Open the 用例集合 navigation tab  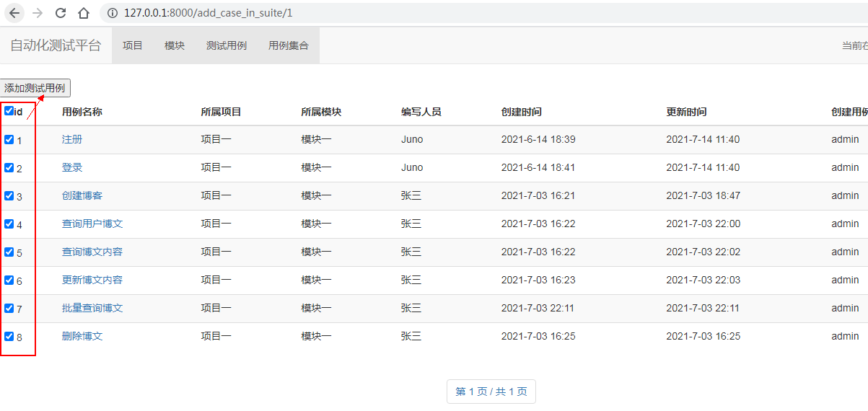289,45
